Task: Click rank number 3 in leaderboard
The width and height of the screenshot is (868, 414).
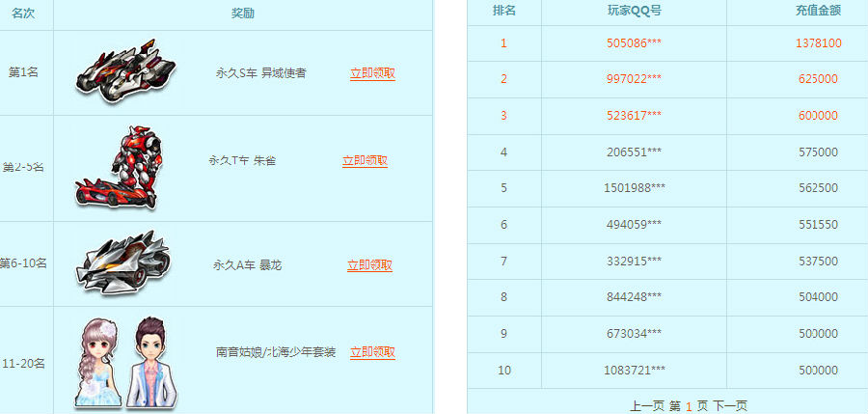Action: point(503,115)
